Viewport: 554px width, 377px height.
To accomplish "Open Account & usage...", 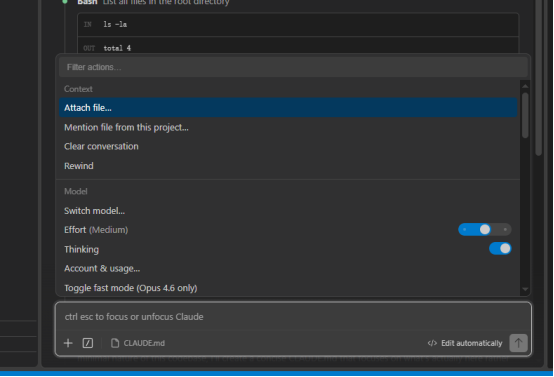I will (288, 269).
